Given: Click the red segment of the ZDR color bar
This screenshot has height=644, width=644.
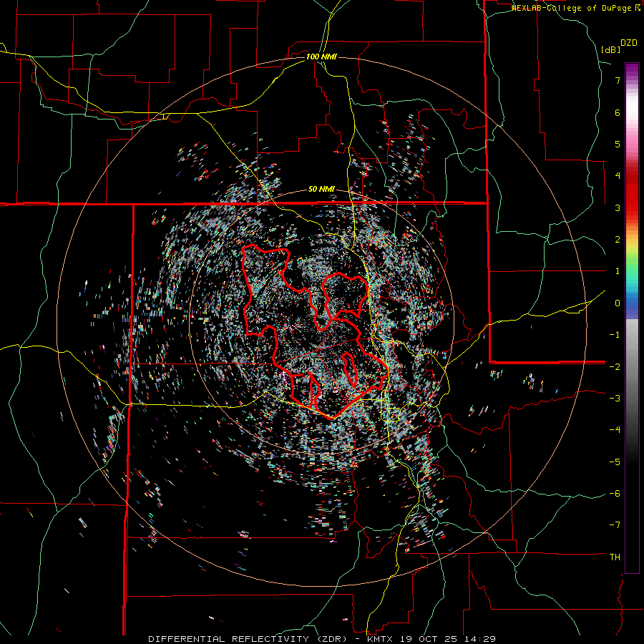Looking at the screenshot, I should [632, 193].
